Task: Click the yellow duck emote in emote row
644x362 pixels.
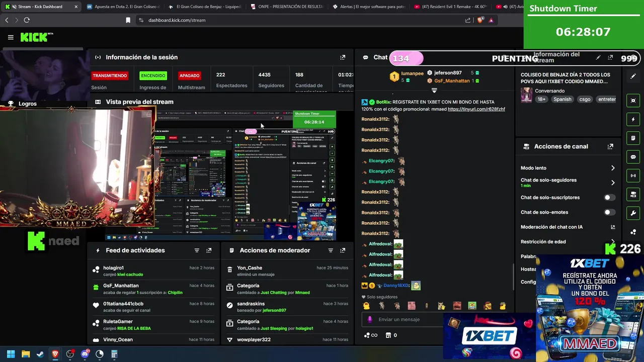Action: (x=366, y=306)
